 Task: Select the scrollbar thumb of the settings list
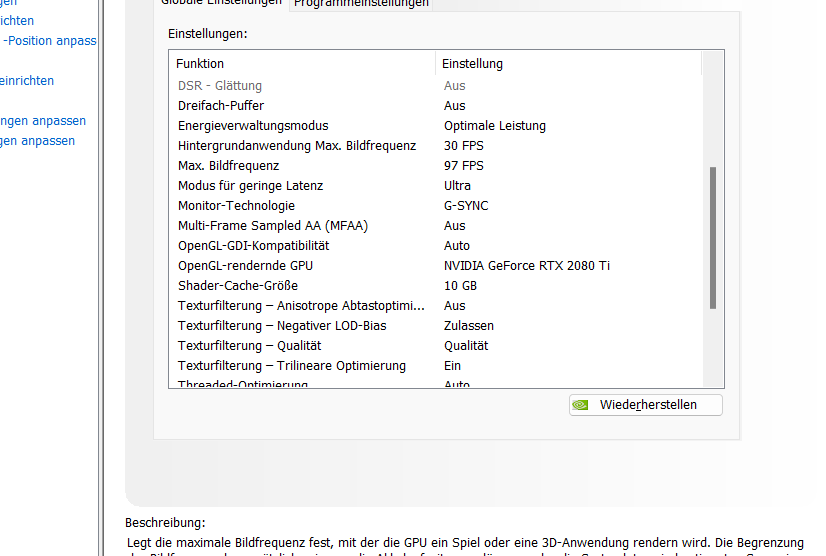pyautogui.click(x=713, y=238)
